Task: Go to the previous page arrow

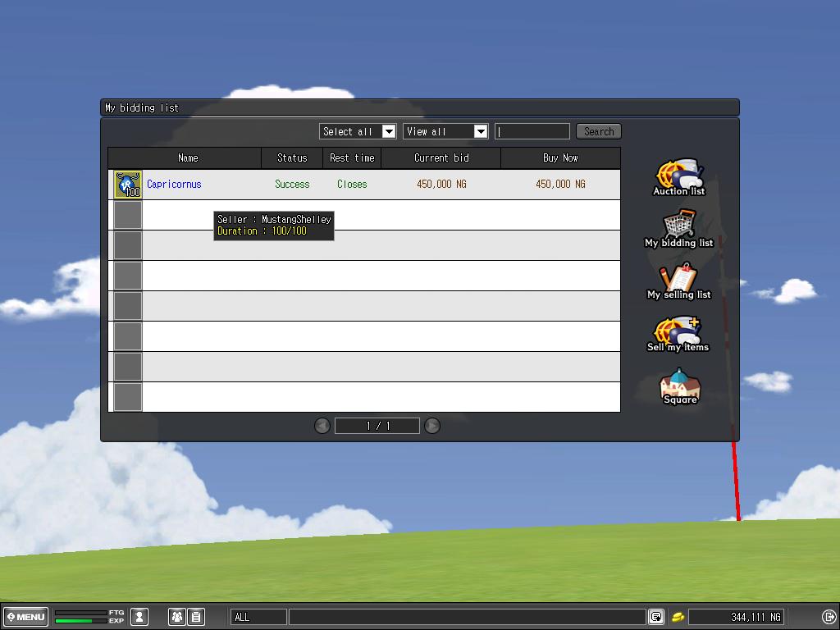Action: tap(322, 426)
